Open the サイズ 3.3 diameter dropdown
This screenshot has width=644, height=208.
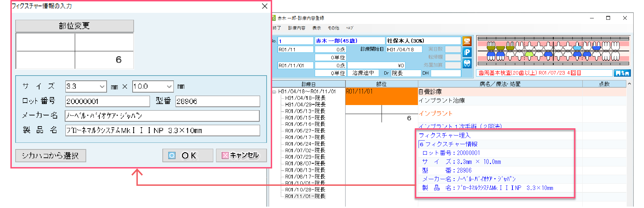pyautogui.click(x=102, y=86)
